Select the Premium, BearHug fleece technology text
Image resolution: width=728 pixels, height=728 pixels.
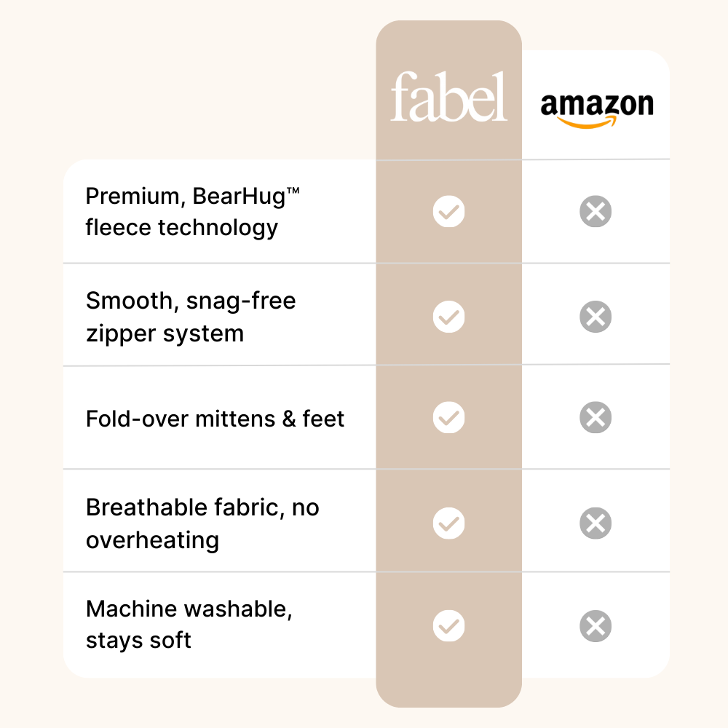tap(192, 212)
